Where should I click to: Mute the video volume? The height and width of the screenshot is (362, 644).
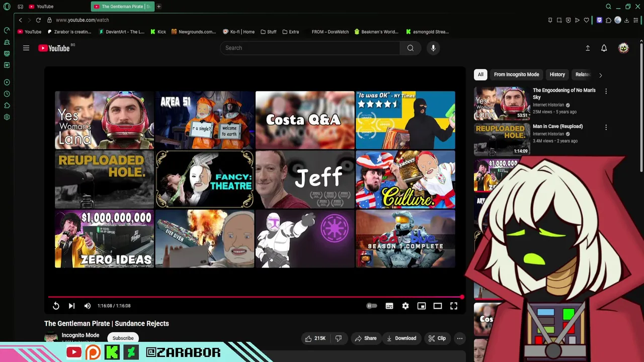pos(88,306)
